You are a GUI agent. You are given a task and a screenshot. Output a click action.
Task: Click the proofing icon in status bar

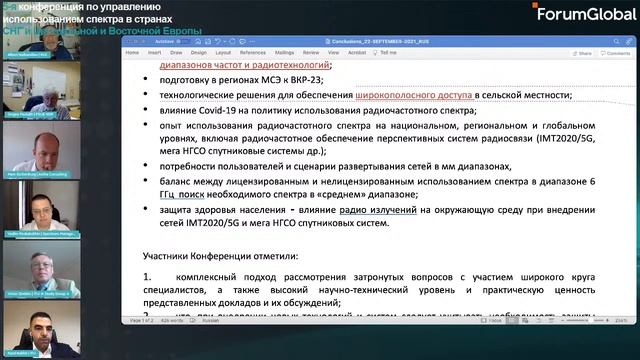coord(193,321)
